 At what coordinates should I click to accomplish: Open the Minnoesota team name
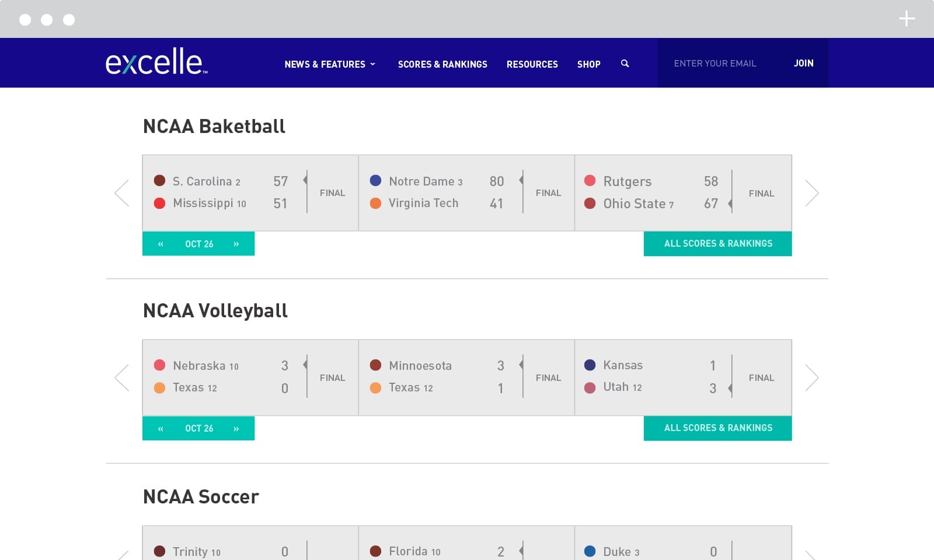[x=420, y=366]
